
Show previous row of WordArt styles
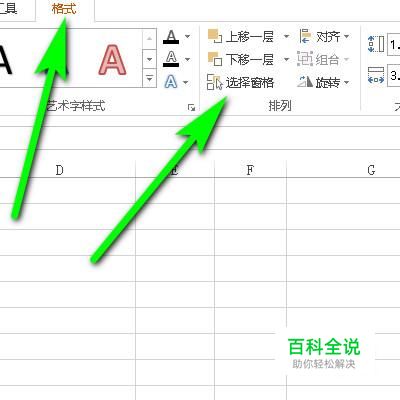(x=149, y=39)
